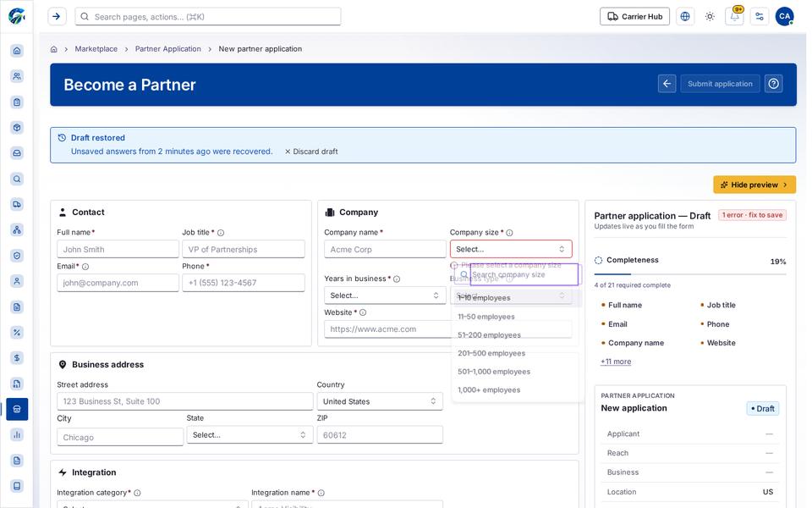Open the Years in business dropdown
This screenshot has width=812, height=508.
[385, 295]
